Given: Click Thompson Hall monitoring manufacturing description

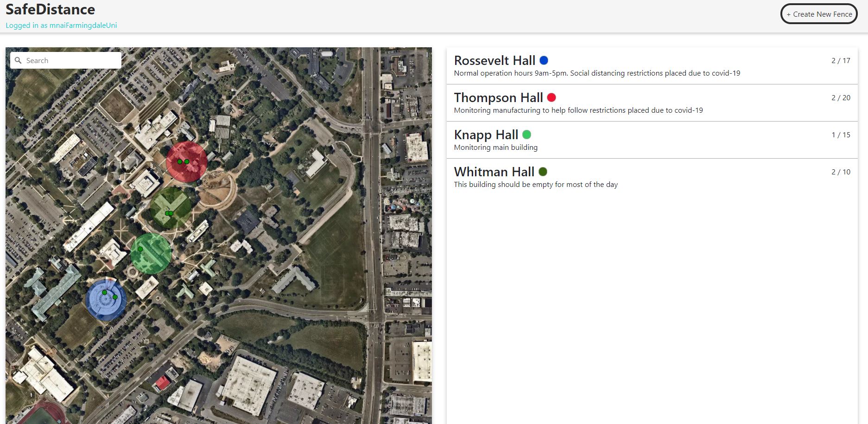Looking at the screenshot, I should coord(578,110).
